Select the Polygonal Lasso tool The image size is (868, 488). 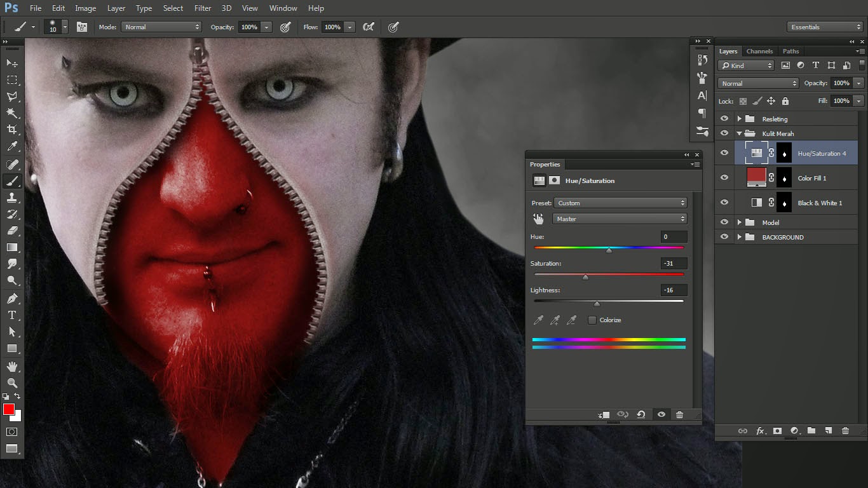[x=12, y=97]
